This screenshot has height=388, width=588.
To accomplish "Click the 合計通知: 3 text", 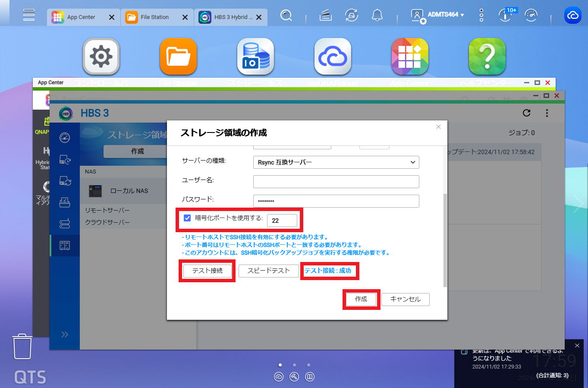I will point(552,375).
